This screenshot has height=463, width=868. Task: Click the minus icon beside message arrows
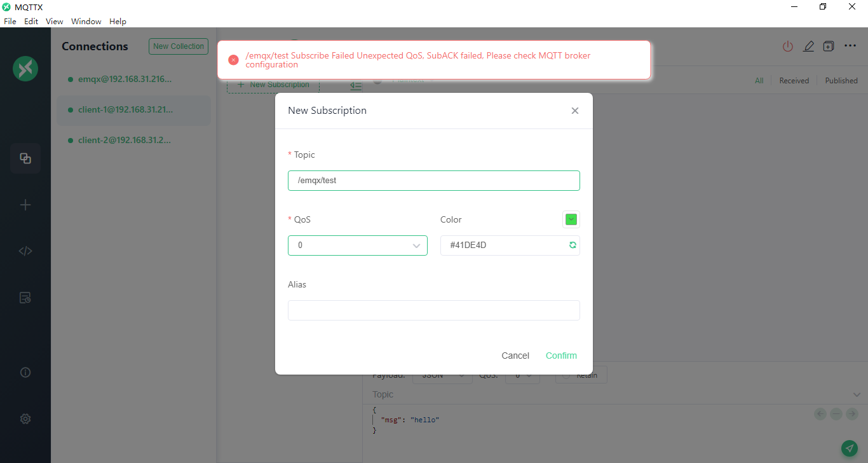coord(836,414)
